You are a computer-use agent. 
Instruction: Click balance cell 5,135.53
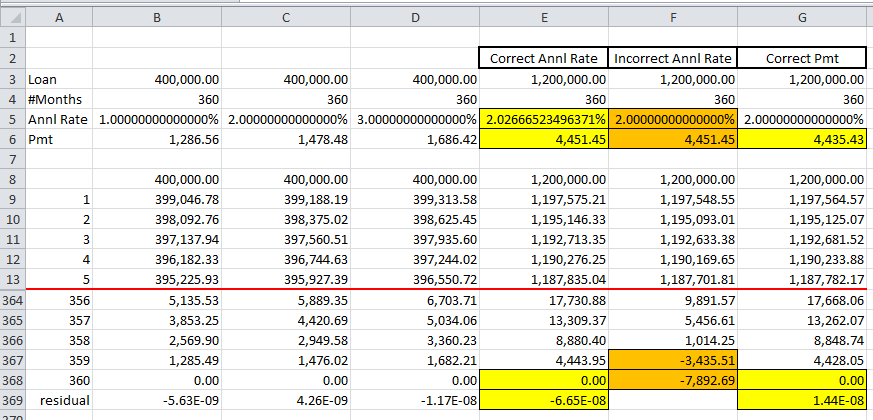157,300
